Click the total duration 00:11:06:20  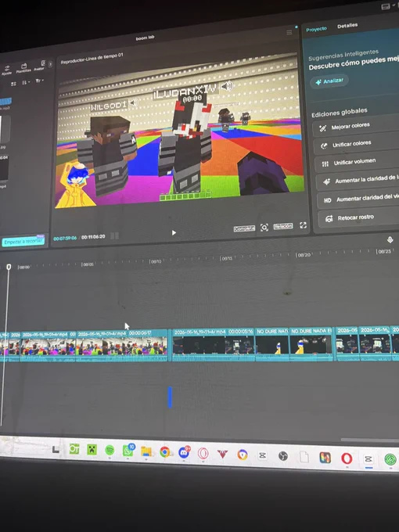pos(93,237)
